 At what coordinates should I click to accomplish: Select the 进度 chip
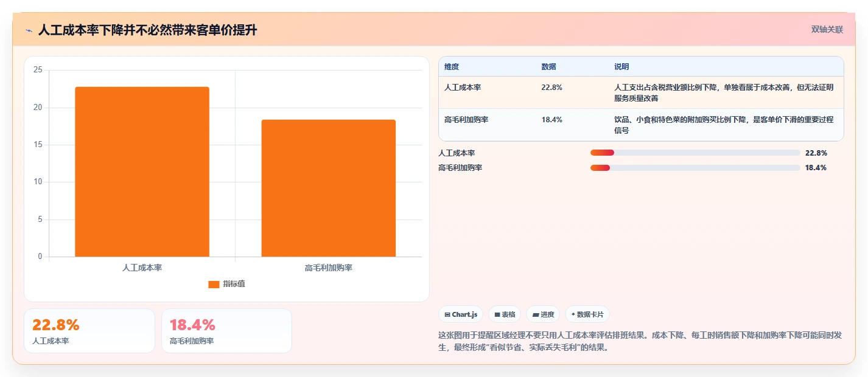tap(543, 314)
